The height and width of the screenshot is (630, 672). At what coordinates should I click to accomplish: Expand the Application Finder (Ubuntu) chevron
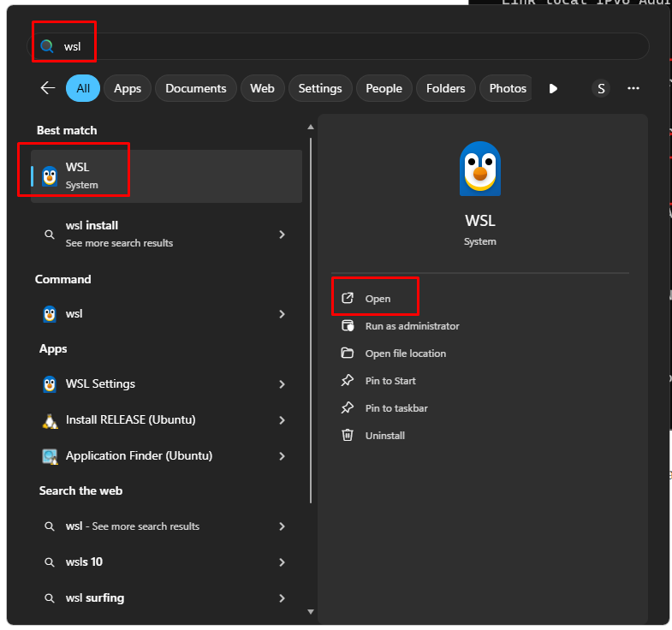(282, 456)
